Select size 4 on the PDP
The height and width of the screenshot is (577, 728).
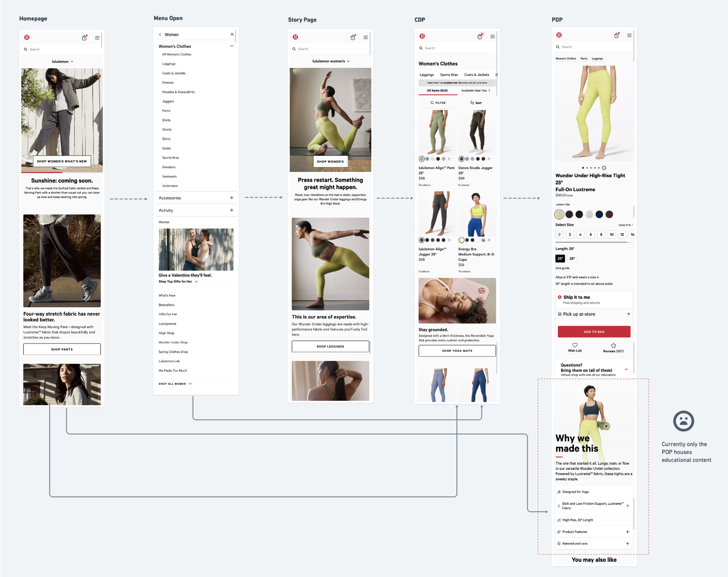point(580,235)
